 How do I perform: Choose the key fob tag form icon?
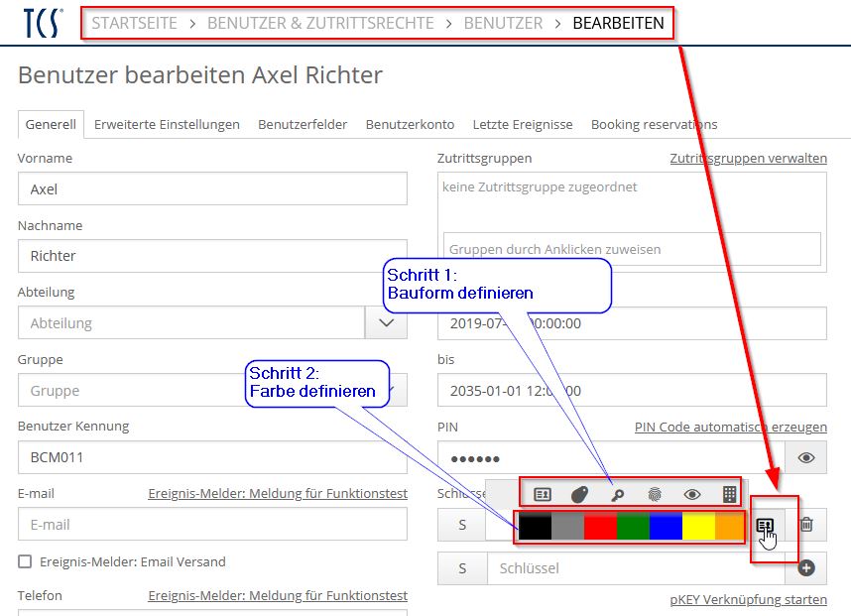[x=579, y=493]
